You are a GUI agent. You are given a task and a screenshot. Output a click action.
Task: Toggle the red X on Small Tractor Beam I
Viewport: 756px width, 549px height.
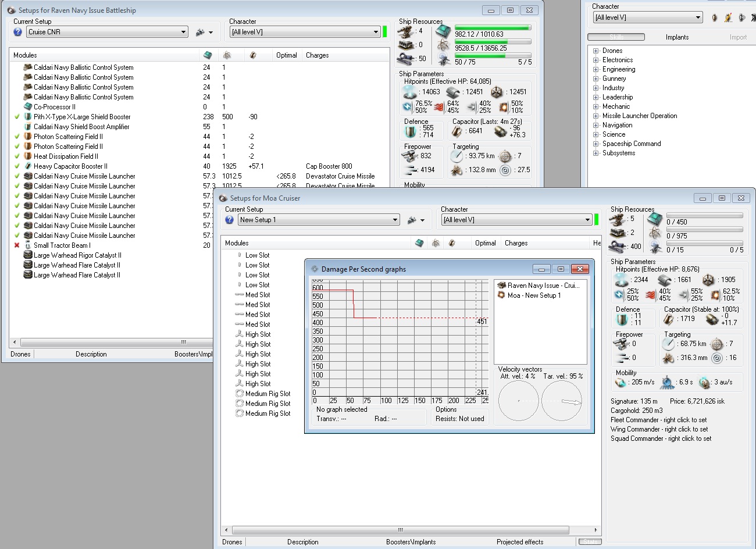pos(17,245)
